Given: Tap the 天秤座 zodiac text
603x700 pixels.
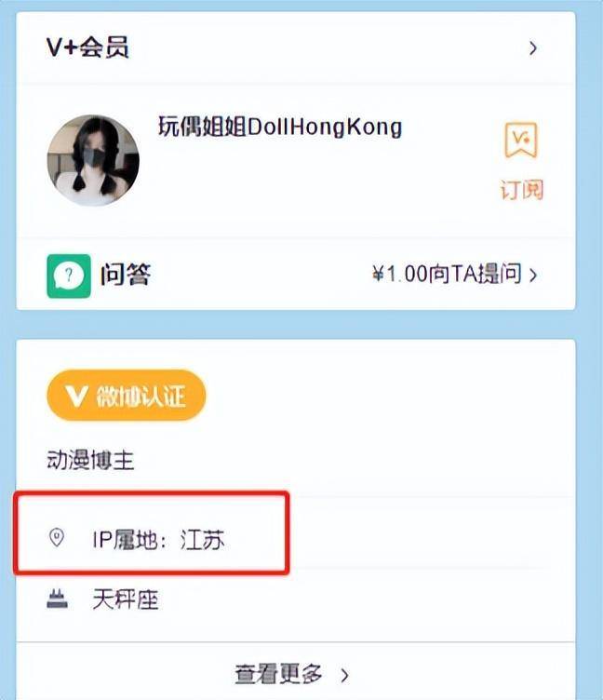Looking at the screenshot, I should [126, 599].
